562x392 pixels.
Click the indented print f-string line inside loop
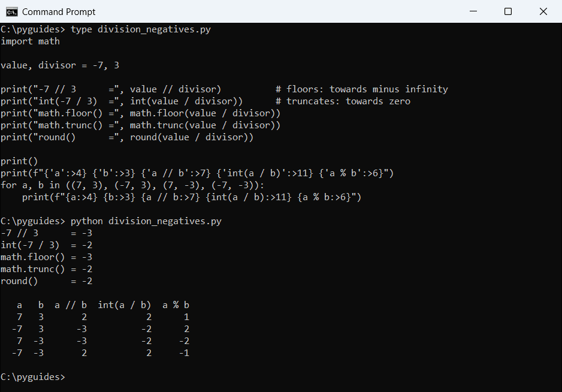pyautogui.click(x=192, y=197)
